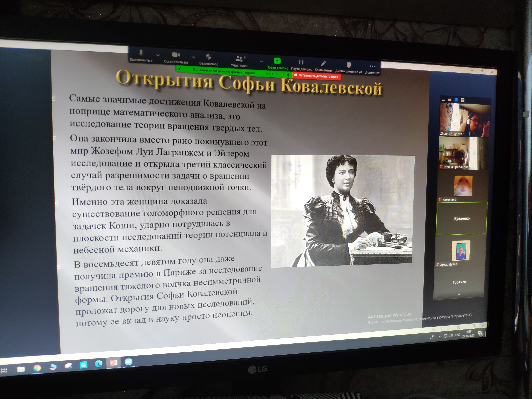This screenshot has height=399, width=532.
Task: Click the green banner left-edge icon
Action: click(x=180, y=69)
